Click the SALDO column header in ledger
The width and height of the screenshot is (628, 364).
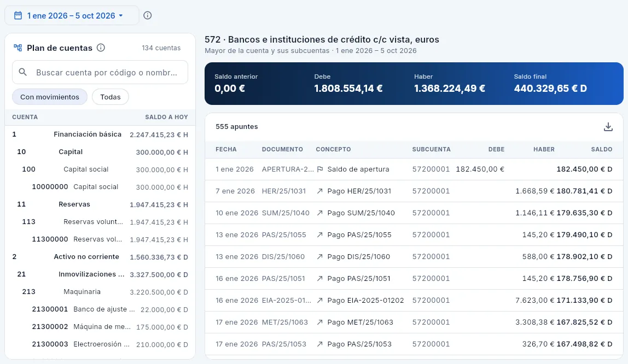tap(602, 149)
